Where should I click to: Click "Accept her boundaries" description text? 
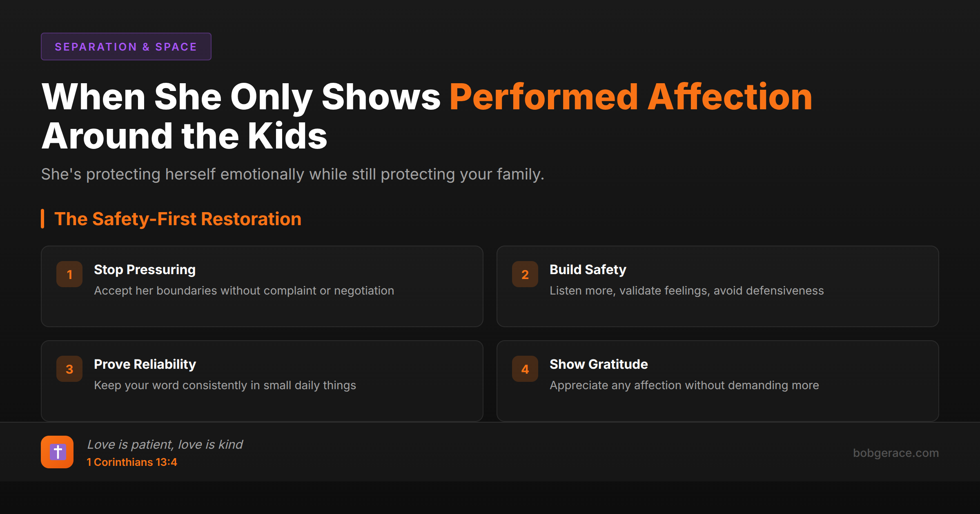[x=244, y=290]
